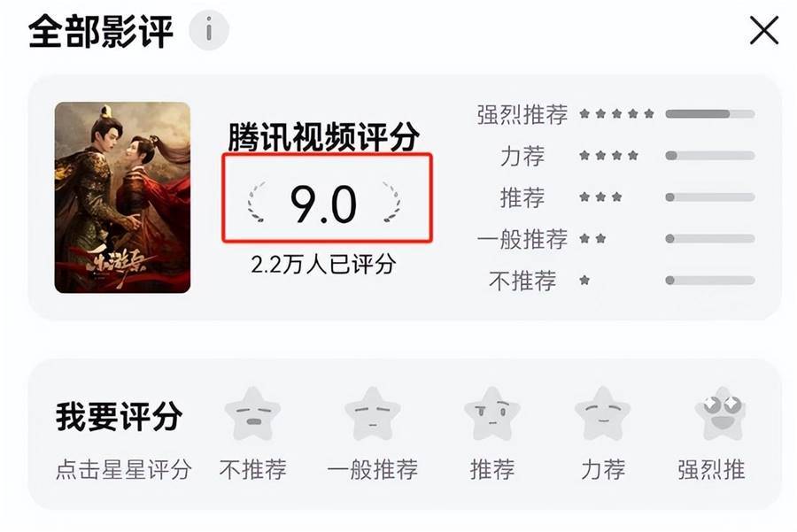Image resolution: width=797 pixels, height=532 pixels.
Task: Tap the 力荐 smiling star
Action: [603, 413]
